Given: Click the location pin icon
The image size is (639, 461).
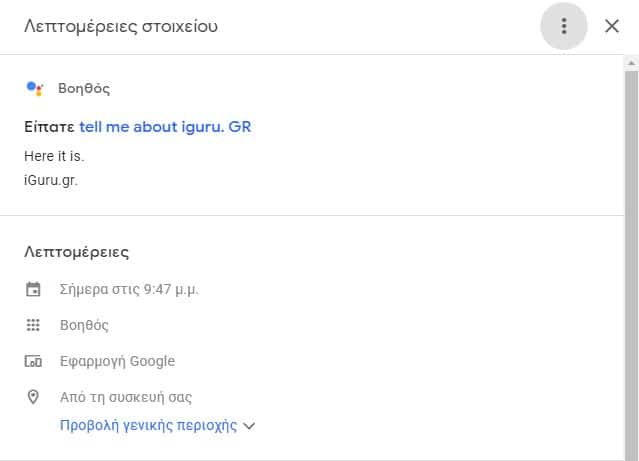Looking at the screenshot, I should coord(33,397).
